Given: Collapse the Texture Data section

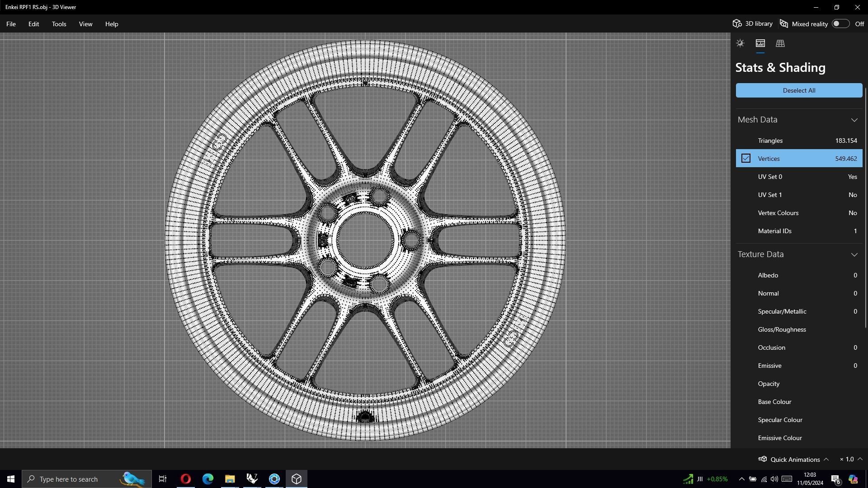Looking at the screenshot, I should (x=854, y=254).
